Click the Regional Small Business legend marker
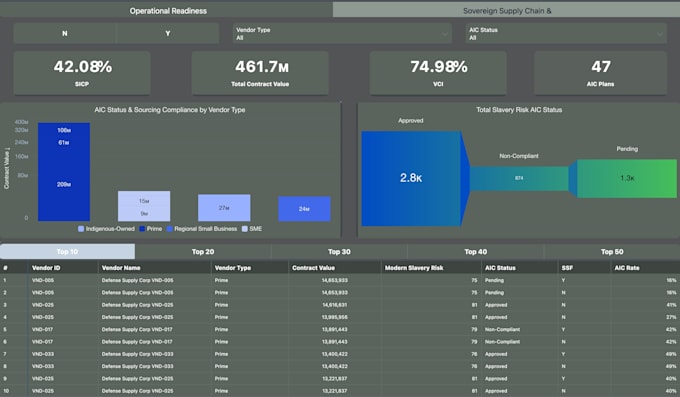This screenshot has height=397, width=680. click(x=170, y=229)
